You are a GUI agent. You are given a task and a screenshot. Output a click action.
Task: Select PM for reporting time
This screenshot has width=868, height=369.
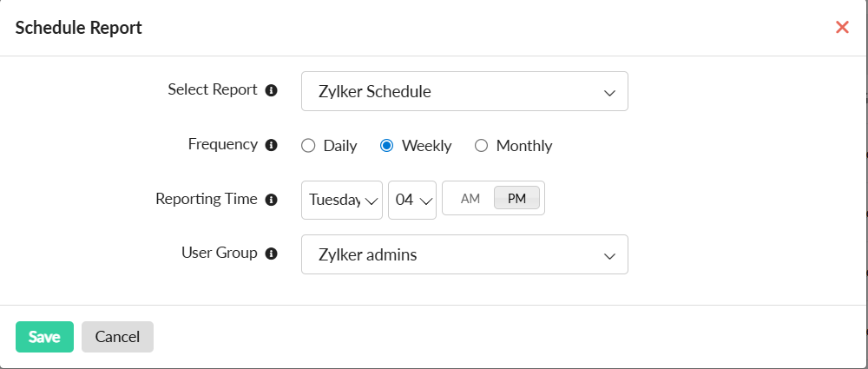tap(517, 199)
